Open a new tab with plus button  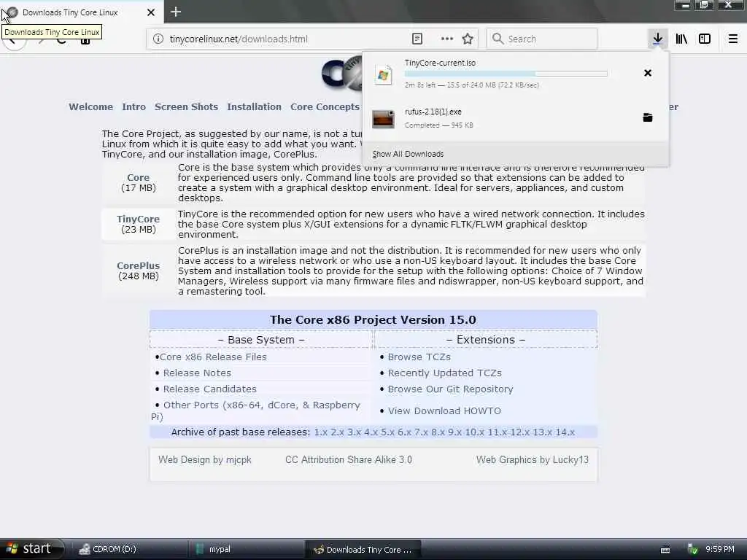176,12
